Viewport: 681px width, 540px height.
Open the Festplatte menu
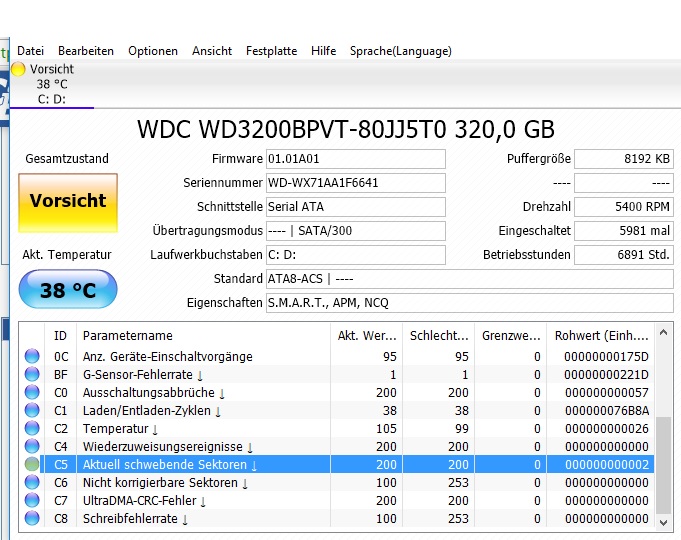pos(271,51)
